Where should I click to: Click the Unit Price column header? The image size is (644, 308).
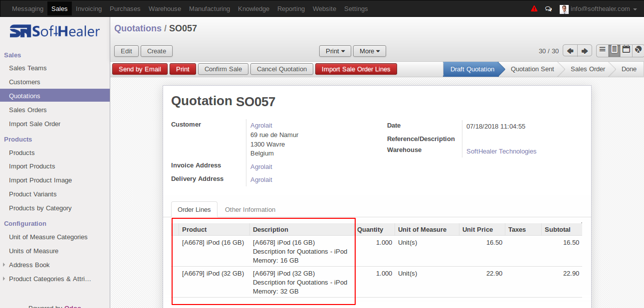[x=482, y=230]
